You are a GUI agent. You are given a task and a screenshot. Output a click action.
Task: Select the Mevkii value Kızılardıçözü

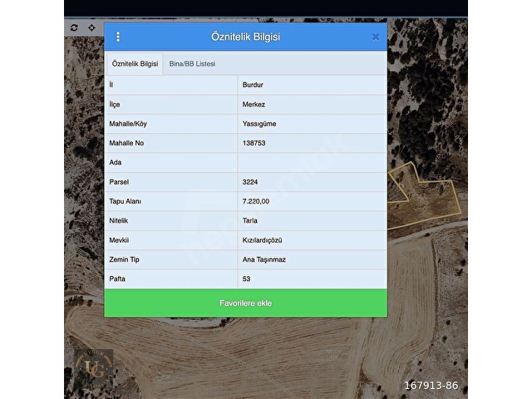[263, 240]
